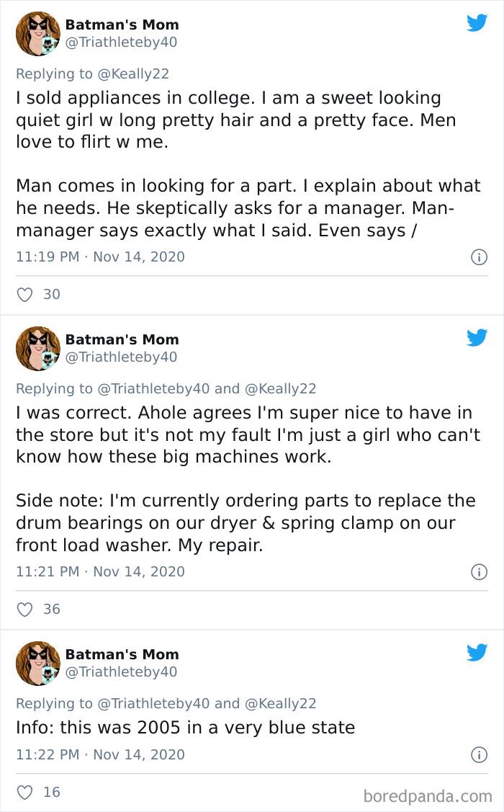The height and width of the screenshot is (812, 504).
Task: Click Batman's Mom avatar on the third tweet
Action: pos(37,662)
